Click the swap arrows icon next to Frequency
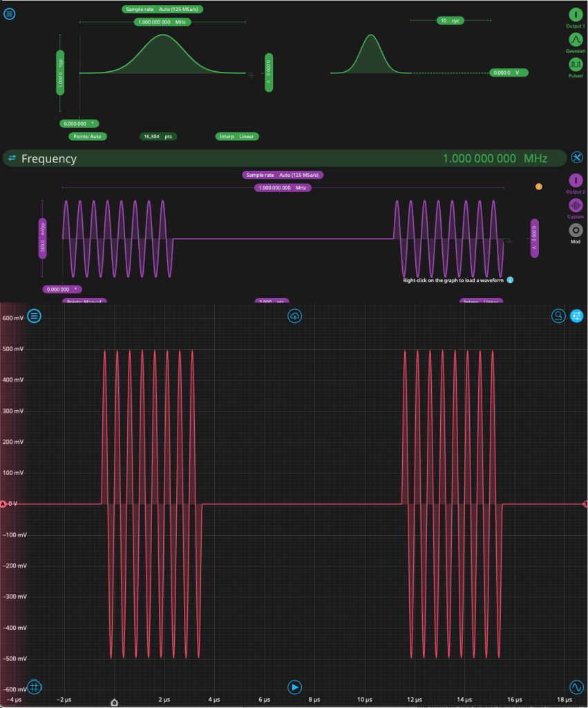 [12, 158]
